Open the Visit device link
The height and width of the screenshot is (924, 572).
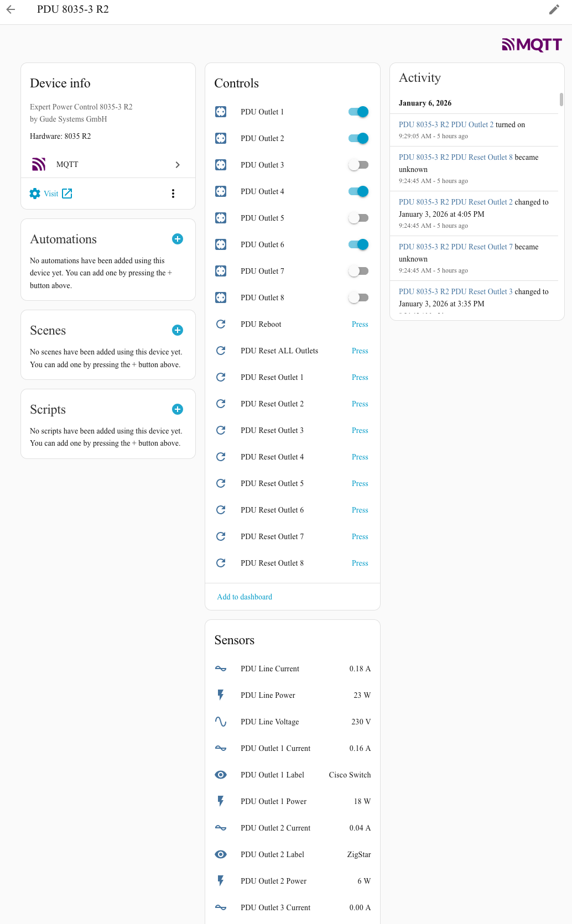coord(51,194)
